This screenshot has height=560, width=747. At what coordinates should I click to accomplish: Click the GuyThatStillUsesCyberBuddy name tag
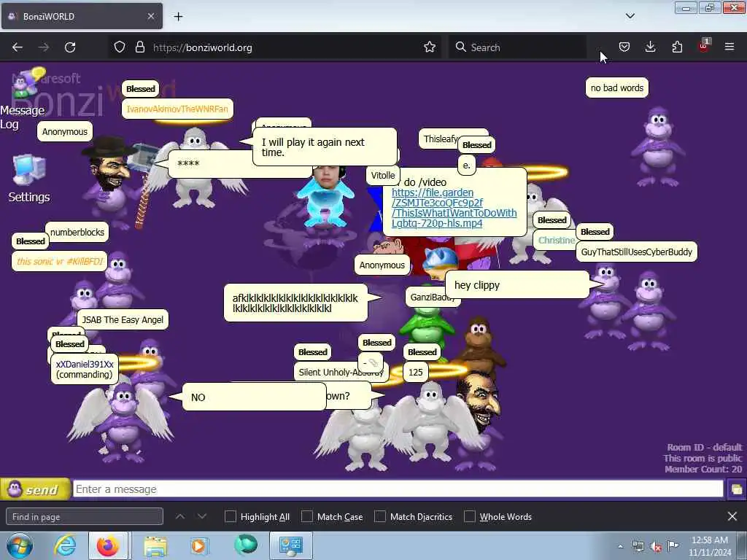coord(636,252)
